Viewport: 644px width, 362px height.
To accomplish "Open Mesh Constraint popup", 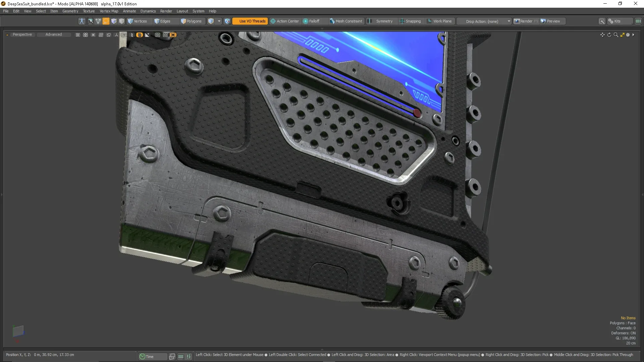I will coord(346,21).
